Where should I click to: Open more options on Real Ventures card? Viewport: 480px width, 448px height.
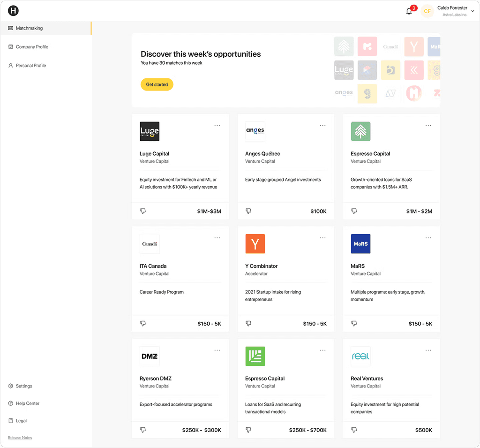pos(428,350)
